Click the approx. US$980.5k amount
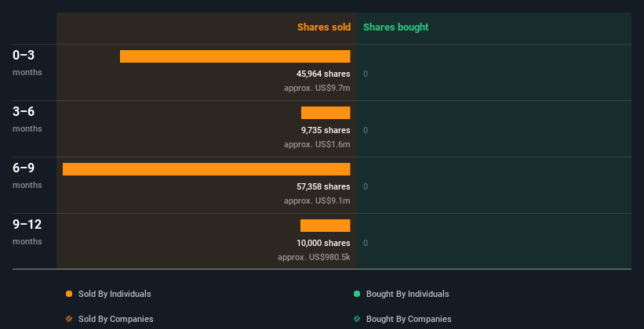The width and height of the screenshot is (644, 329). [x=314, y=257]
